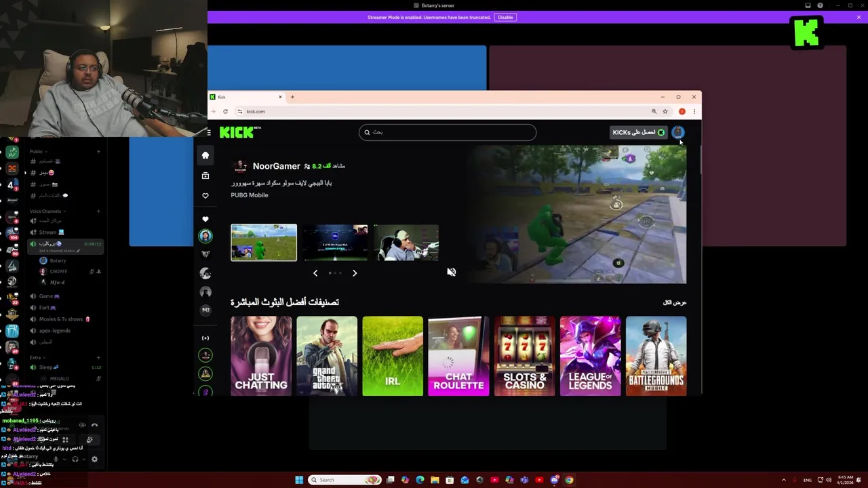The image size is (868, 488).
Task: Add channel to Extra category
Action: (x=98, y=357)
